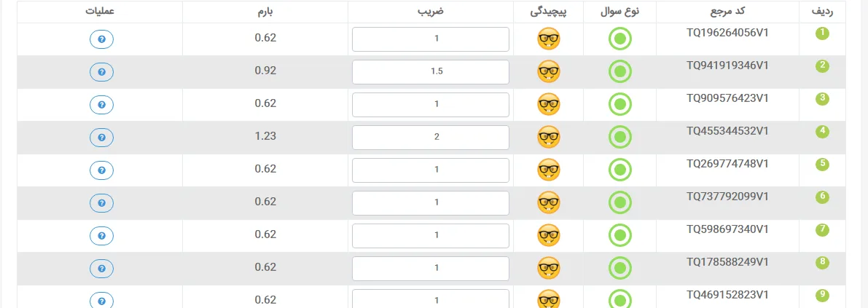Click green row number badge 7

coord(823,229)
